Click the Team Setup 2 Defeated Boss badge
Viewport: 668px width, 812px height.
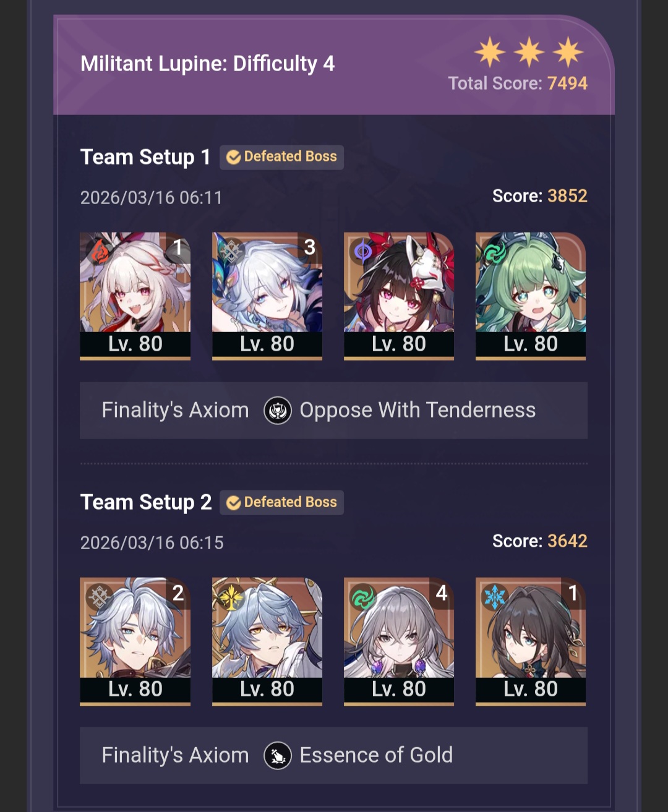281,502
